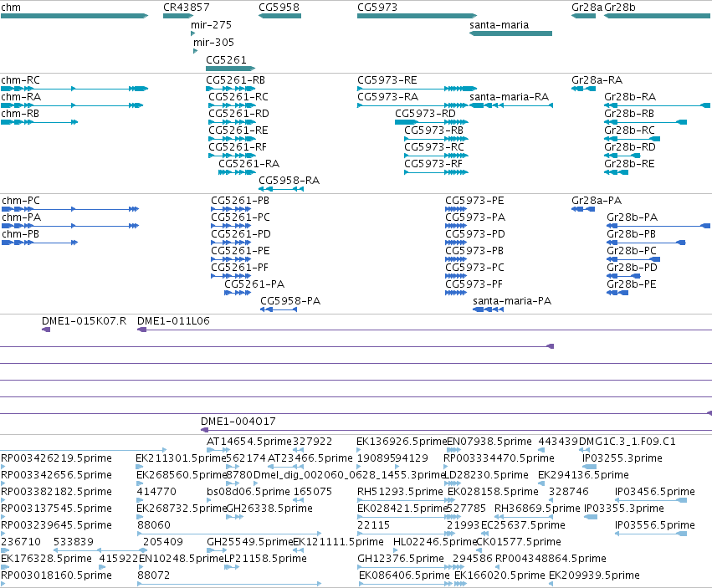Open the CG5261-RB transcript label
The height and width of the screenshot is (588, 712).
click(x=235, y=80)
